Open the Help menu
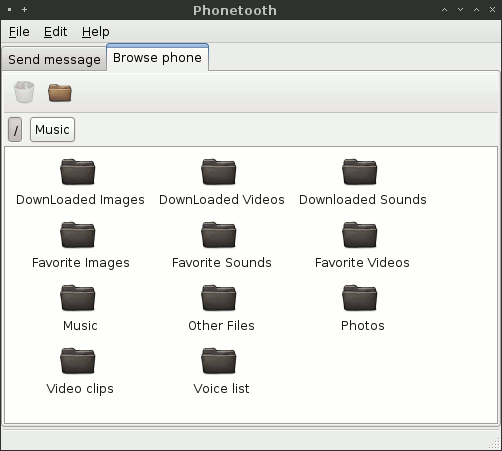502x451 pixels. point(96,32)
